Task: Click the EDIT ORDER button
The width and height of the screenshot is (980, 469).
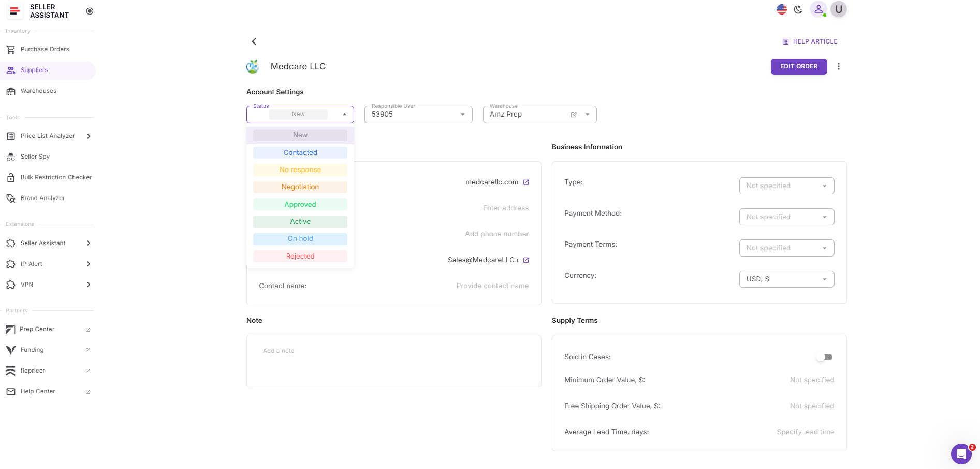Action: [x=798, y=66]
